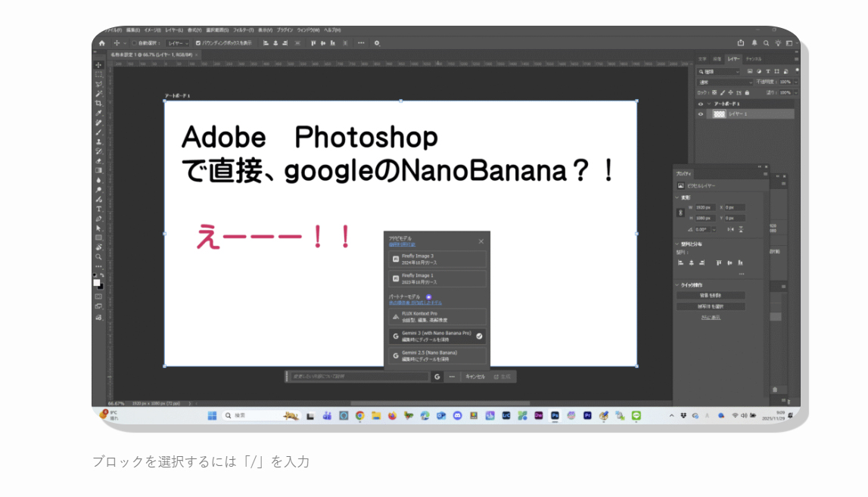Click the lock-all padlock icon in Layers
Image resolution: width=868 pixels, height=497 pixels.
(745, 92)
